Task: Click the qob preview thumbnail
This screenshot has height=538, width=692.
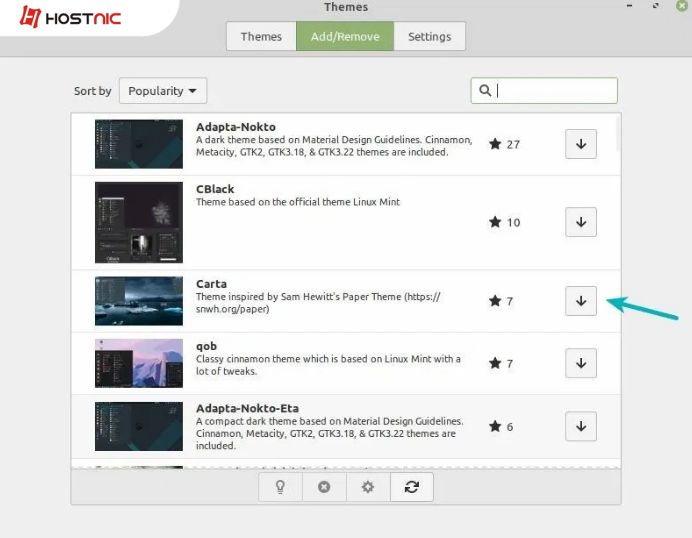Action: [x=139, y=363]
